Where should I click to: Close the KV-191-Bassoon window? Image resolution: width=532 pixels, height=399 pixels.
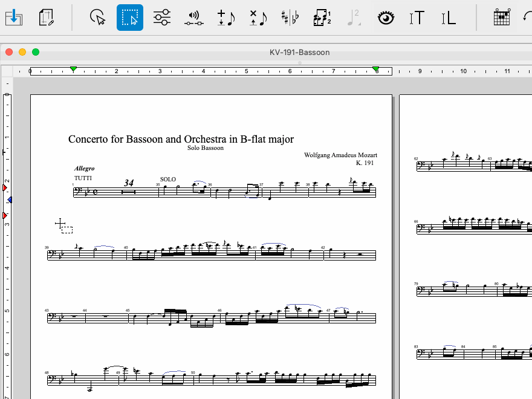(9, 52)
